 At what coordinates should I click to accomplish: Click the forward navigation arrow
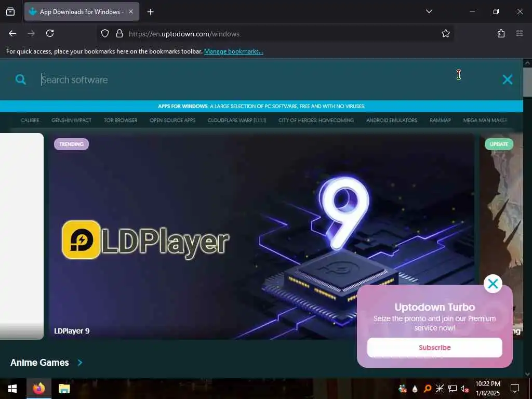[x=31, y=33]
